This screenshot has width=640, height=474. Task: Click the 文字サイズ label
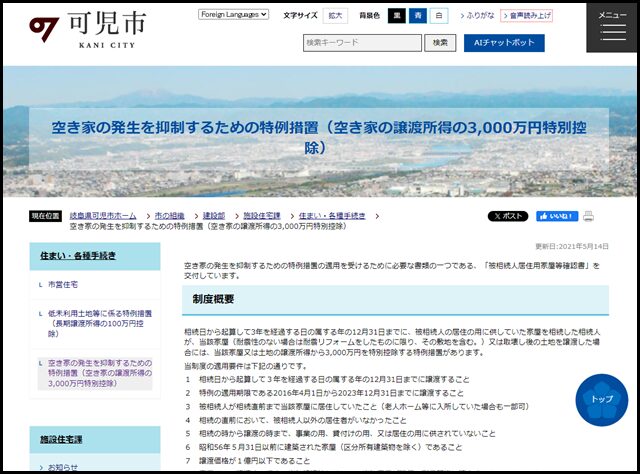pos(300,16)
